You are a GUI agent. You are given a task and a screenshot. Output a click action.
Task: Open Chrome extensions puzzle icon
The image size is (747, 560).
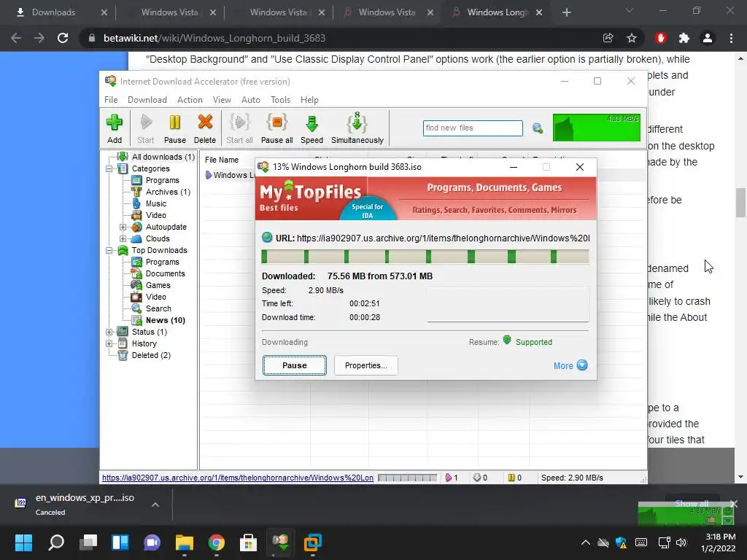tap(684, 38)
